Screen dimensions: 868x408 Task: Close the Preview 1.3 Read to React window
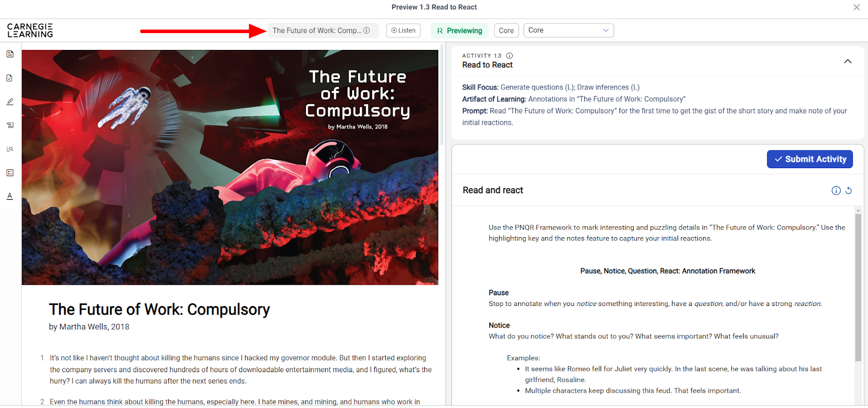pyautogui.click(x=857, y=7)
